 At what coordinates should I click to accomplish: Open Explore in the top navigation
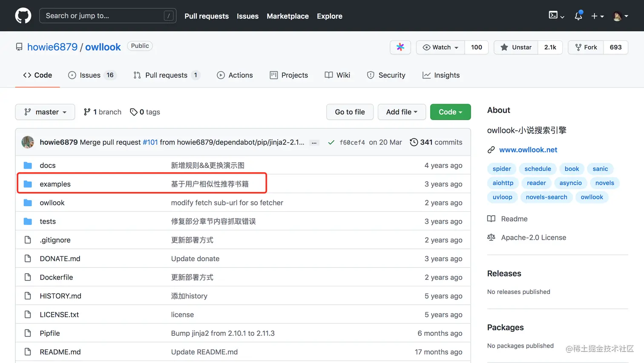pyautogui.click(x=329, y=16)
